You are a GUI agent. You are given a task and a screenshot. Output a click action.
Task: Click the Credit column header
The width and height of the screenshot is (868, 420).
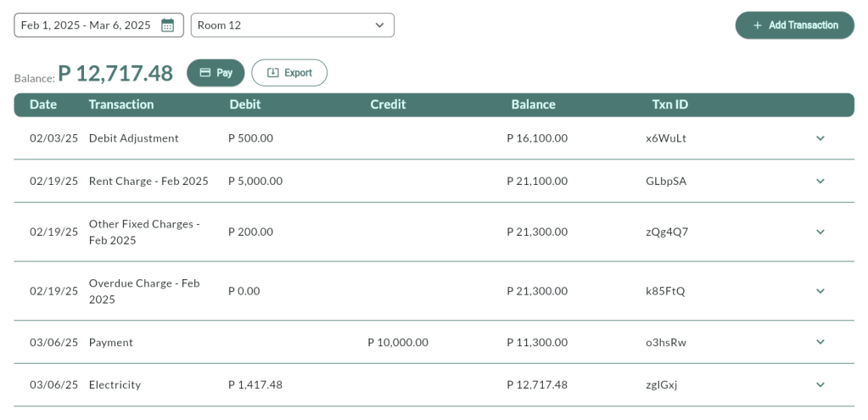(388, 104)
